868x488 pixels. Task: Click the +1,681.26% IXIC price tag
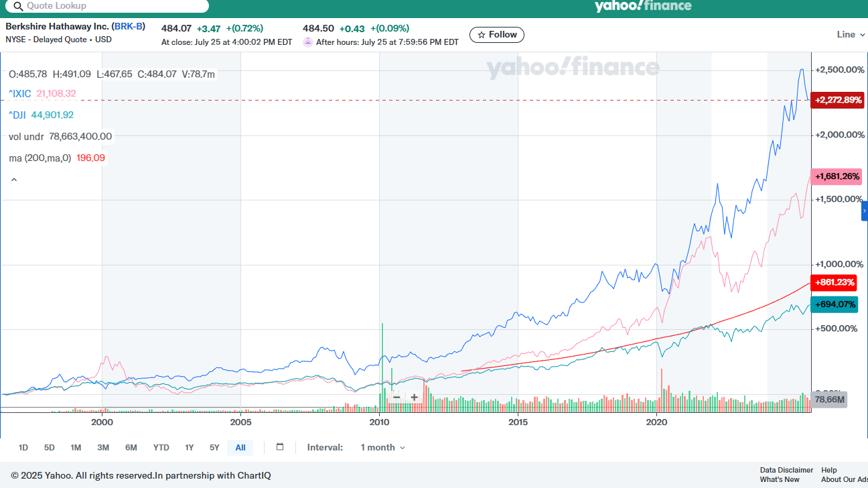(835, 176)
